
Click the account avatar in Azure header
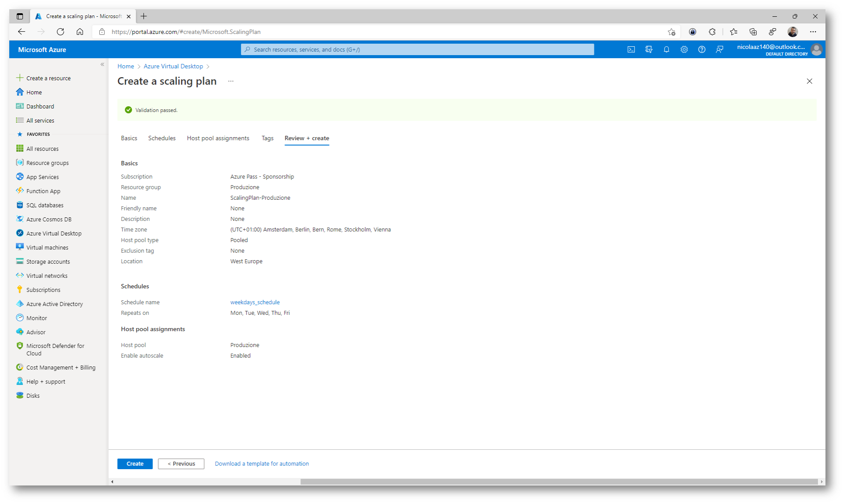pos(816,49)
